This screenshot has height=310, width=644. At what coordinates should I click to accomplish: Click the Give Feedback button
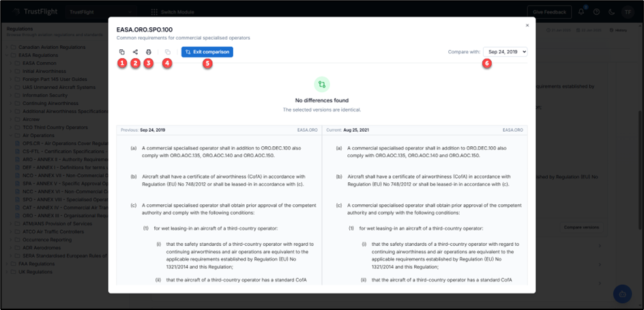tap(548, 12)
